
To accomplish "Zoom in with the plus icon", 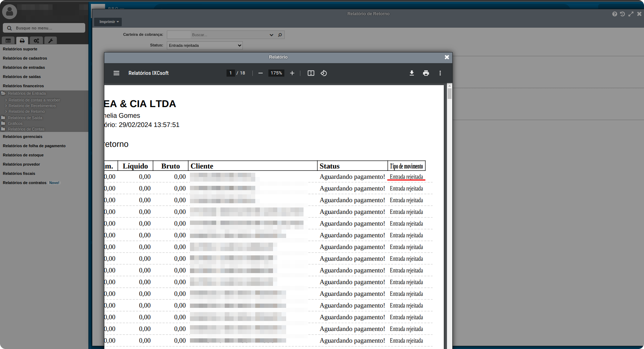I will [292, 73].
